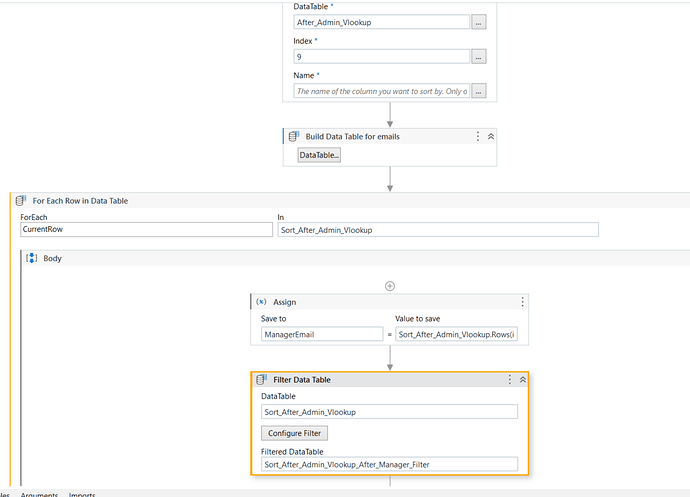Click the ForEach field containing CurrentRow
Screen dimensions: 690x497
(x=146, y=229)
